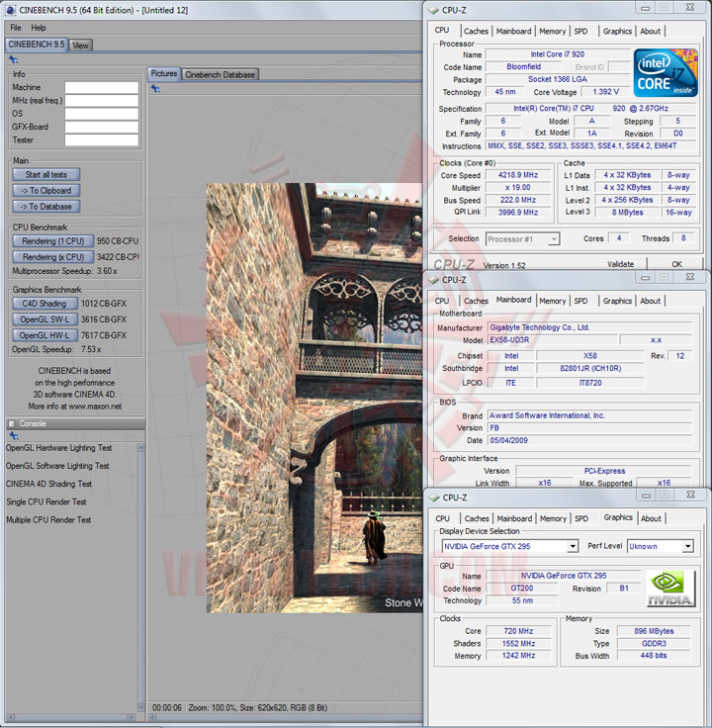Click the rendered Stone Wall picture
This screenshot has width=712, height=728.
(314, 398)
